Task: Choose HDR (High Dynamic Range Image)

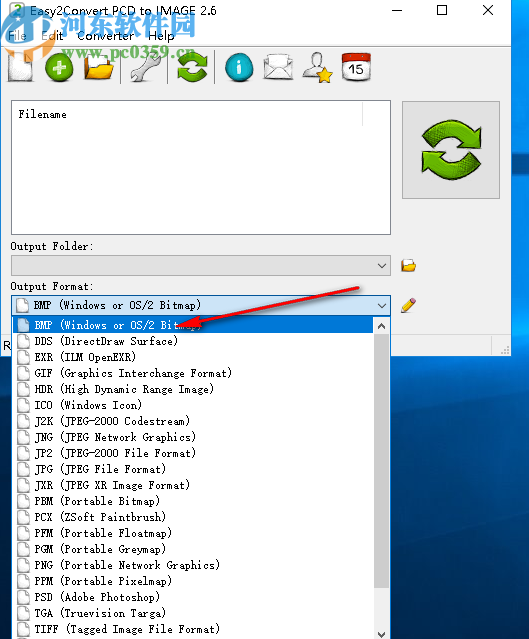Action: pyautogui.click(x=193, y=389)
